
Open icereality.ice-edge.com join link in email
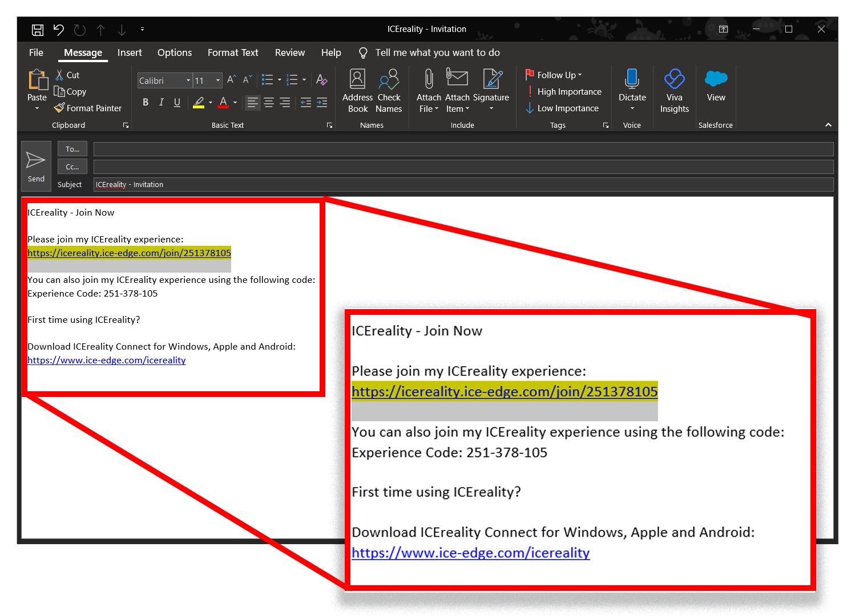(130, 253)
